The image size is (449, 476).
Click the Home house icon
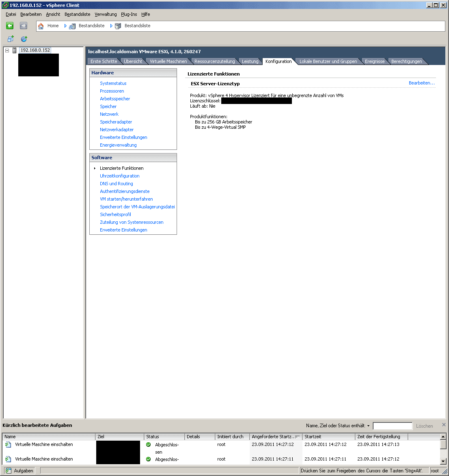[41, 26]
